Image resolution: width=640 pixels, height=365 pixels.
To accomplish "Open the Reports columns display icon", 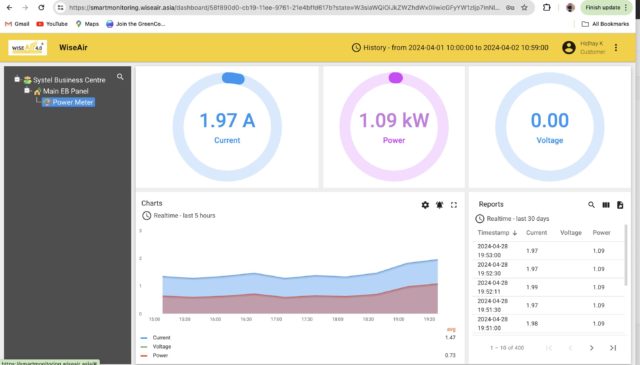I will click(x=606, y=205).
